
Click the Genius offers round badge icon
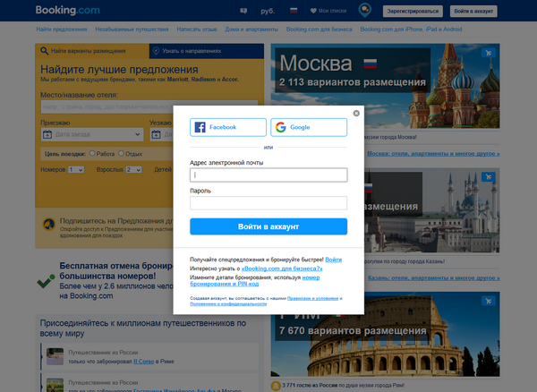pyautogui.click(x=49, y=225)
